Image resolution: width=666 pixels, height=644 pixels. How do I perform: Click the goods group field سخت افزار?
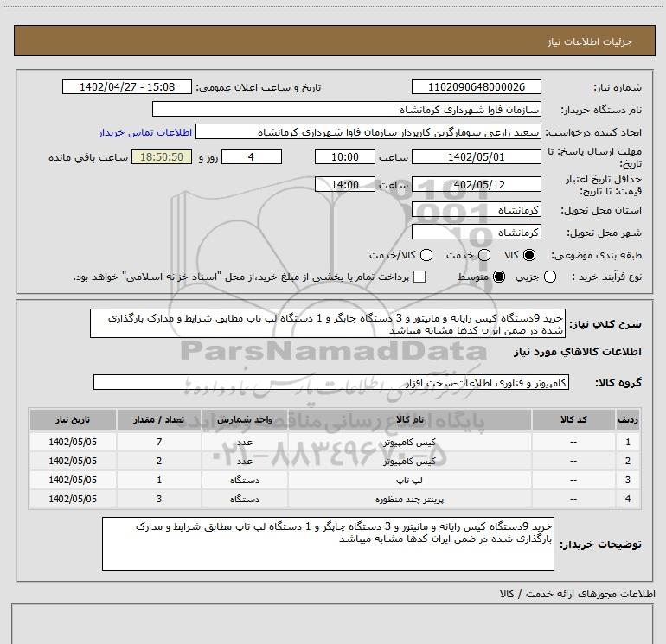pos(331,382)
